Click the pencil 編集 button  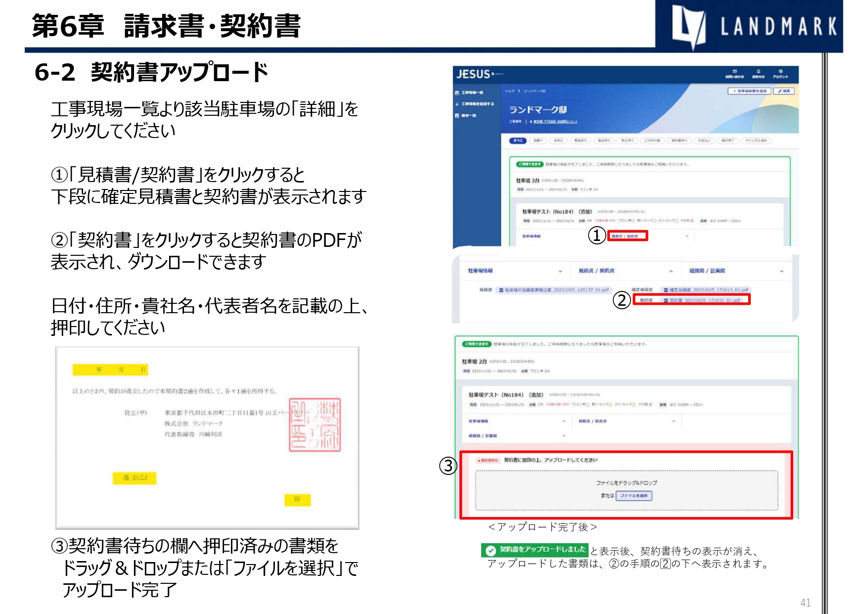(x=784, y=91)
